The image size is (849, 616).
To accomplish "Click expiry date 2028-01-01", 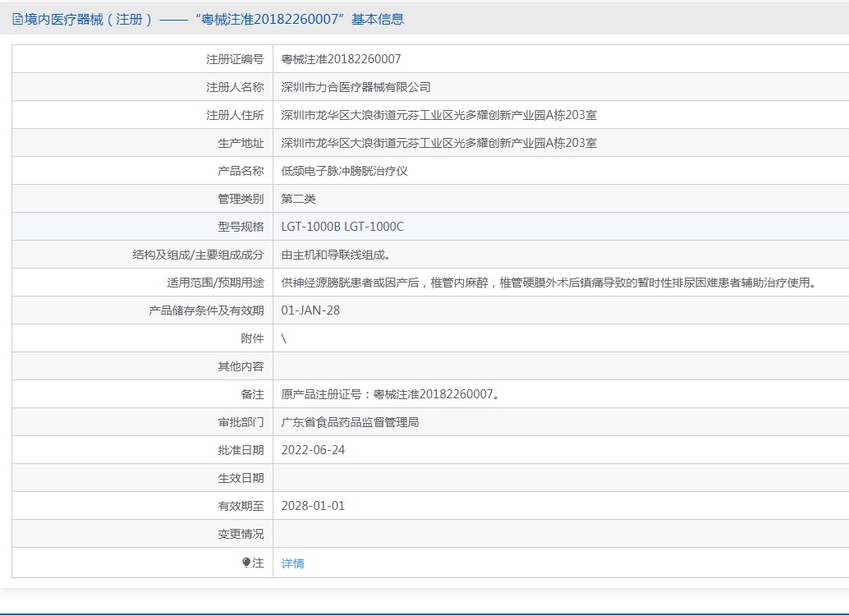I will 313,506.
